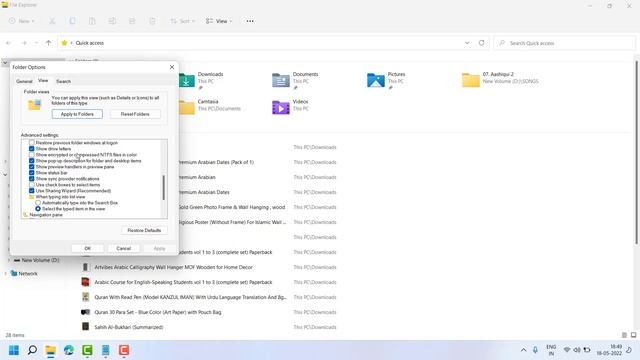Select the View tab in Folder Options
This screenshot has width=640, height=360.
(x=43, y=81)
